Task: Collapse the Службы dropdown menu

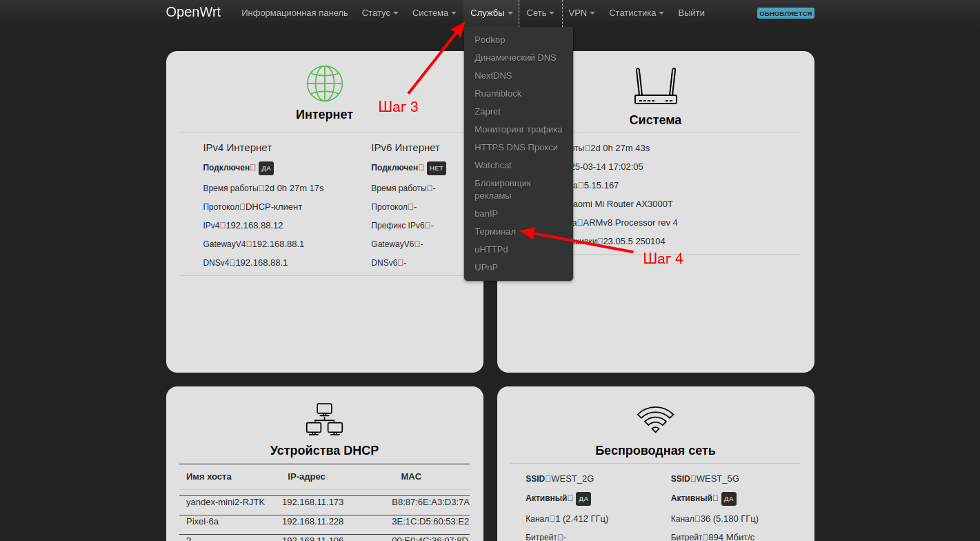Action: [492, 12]
